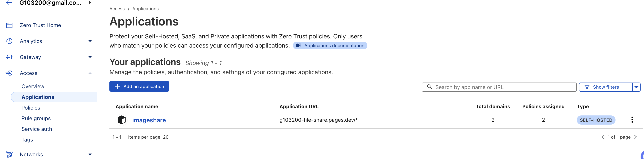Click the Add an application button
Screen dimensions: 644x159
coord(139,86)
